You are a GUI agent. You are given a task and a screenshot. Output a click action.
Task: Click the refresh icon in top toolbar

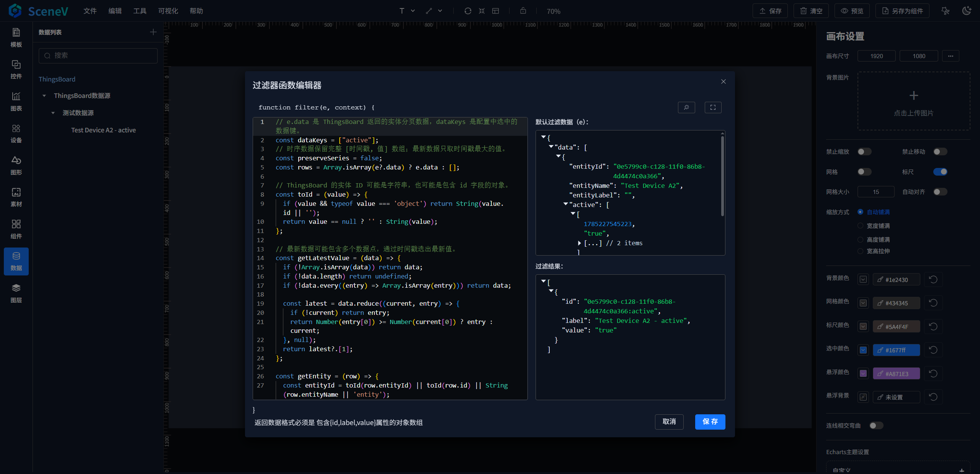click(x=468, y=11)
